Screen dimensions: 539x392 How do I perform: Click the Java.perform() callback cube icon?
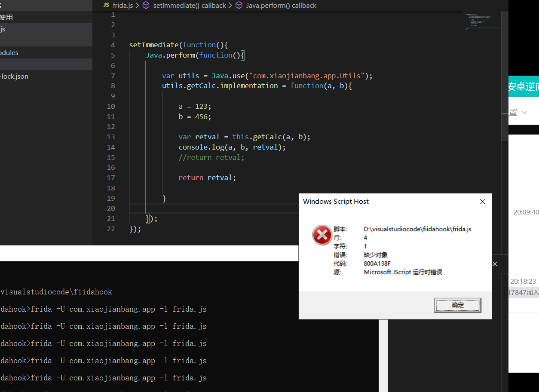(239, 5)
